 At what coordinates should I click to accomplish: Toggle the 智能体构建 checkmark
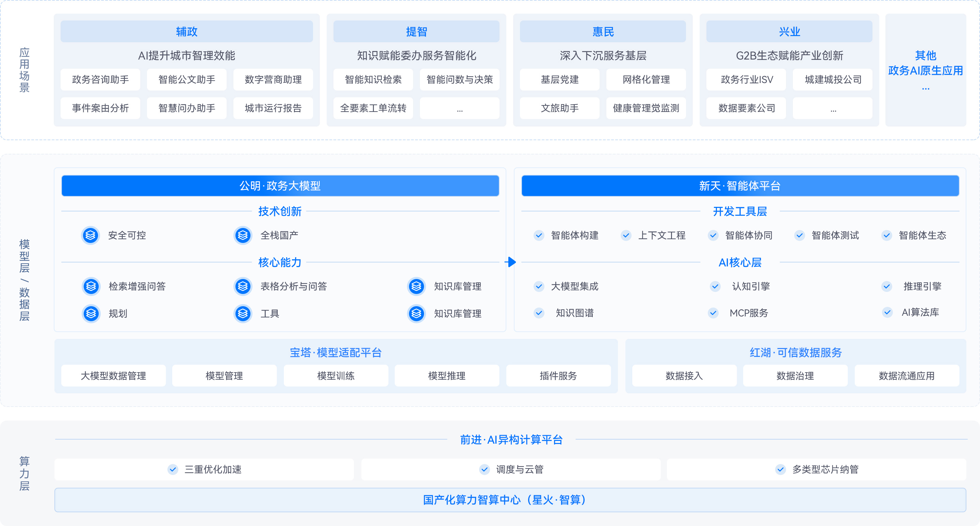539,235
